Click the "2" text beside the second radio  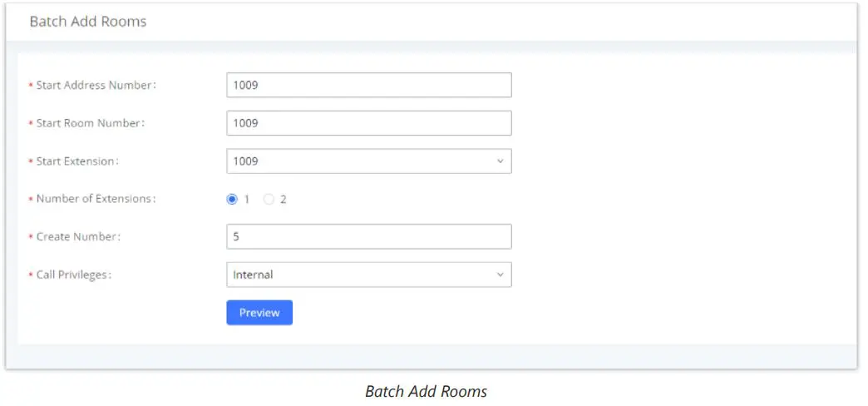(x=283, y=200)
